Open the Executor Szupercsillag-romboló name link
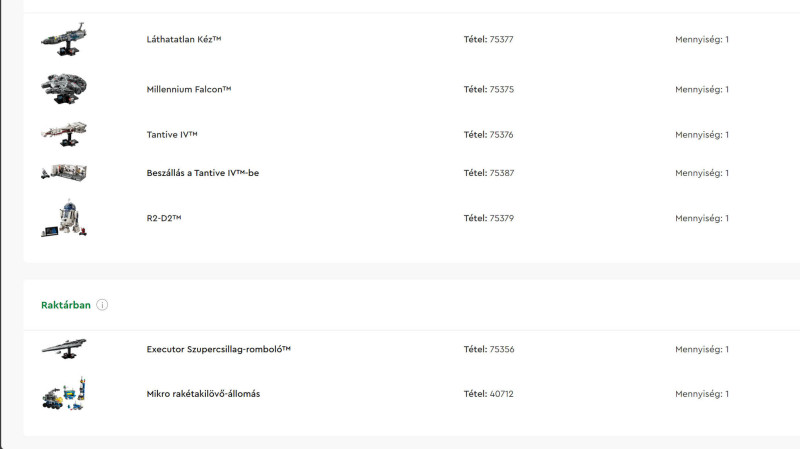 coord(218,349)
